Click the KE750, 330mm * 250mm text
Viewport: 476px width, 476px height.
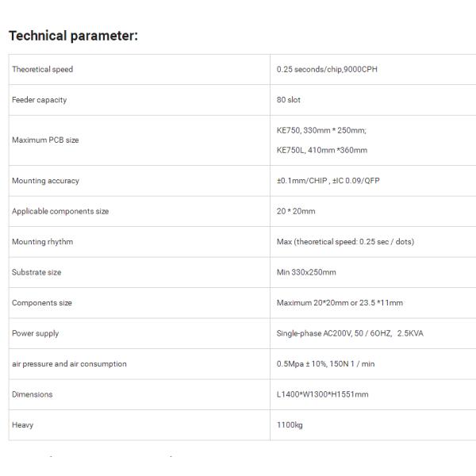tap(321, 130)
